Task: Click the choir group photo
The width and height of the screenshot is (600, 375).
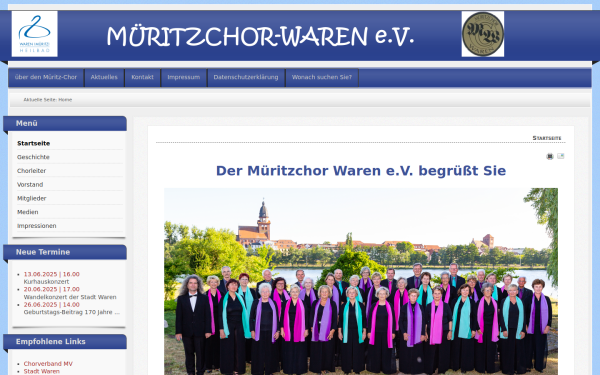Action: tap(361, 281)
